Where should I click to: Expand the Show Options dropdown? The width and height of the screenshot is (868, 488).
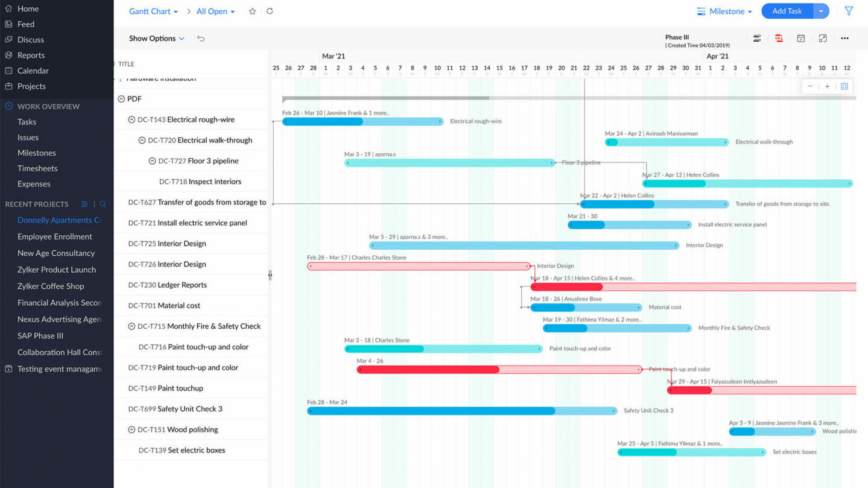(x=157, y=39)
